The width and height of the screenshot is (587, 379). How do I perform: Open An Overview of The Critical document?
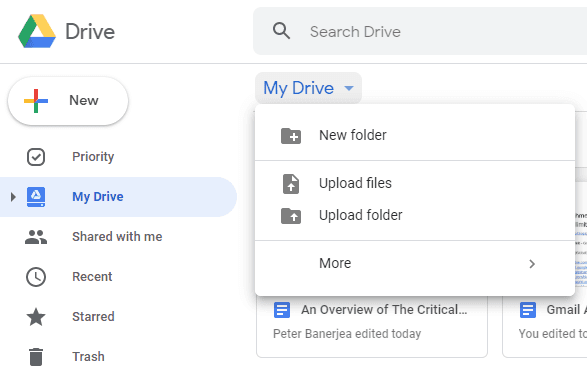tap(384, 310)
